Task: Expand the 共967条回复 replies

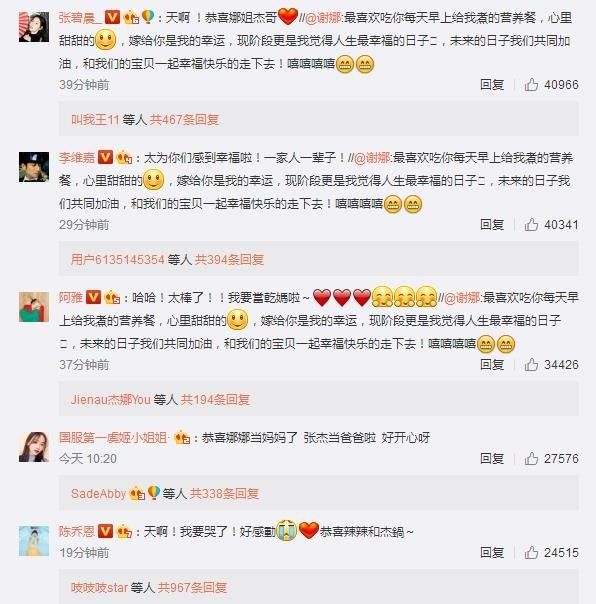Action: [192, 587]
